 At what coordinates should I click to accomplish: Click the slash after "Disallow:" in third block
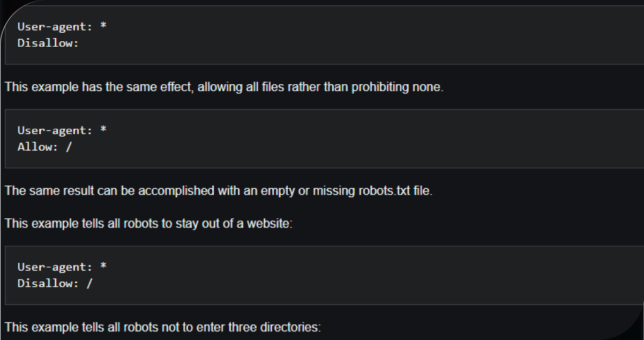[89, 284]
